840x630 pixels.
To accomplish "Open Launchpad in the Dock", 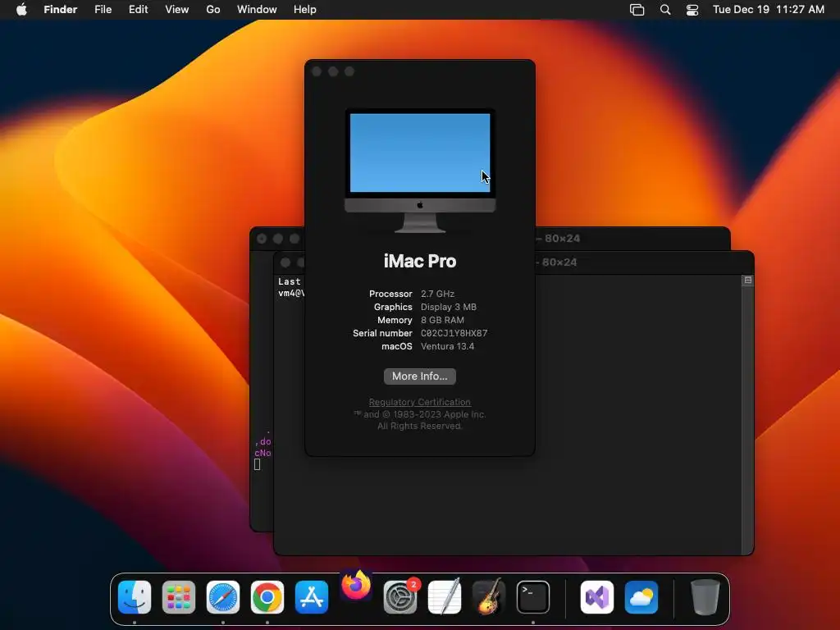I will click(178, 597).
